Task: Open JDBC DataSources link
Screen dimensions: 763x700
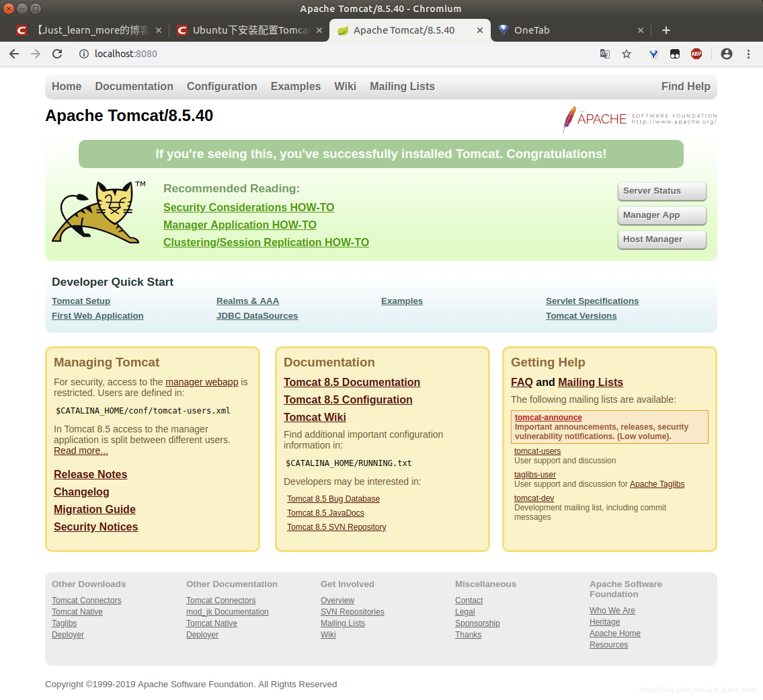Action: [x=257, y=315]
